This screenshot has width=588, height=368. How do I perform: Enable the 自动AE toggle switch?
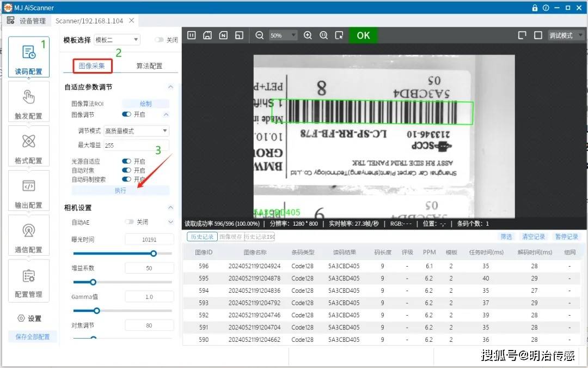(130, 222)
